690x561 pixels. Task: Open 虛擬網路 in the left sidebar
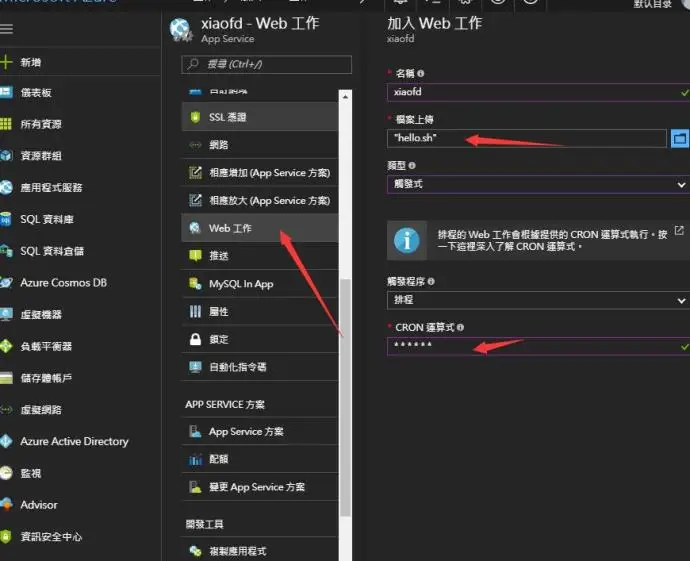[40, 410]
